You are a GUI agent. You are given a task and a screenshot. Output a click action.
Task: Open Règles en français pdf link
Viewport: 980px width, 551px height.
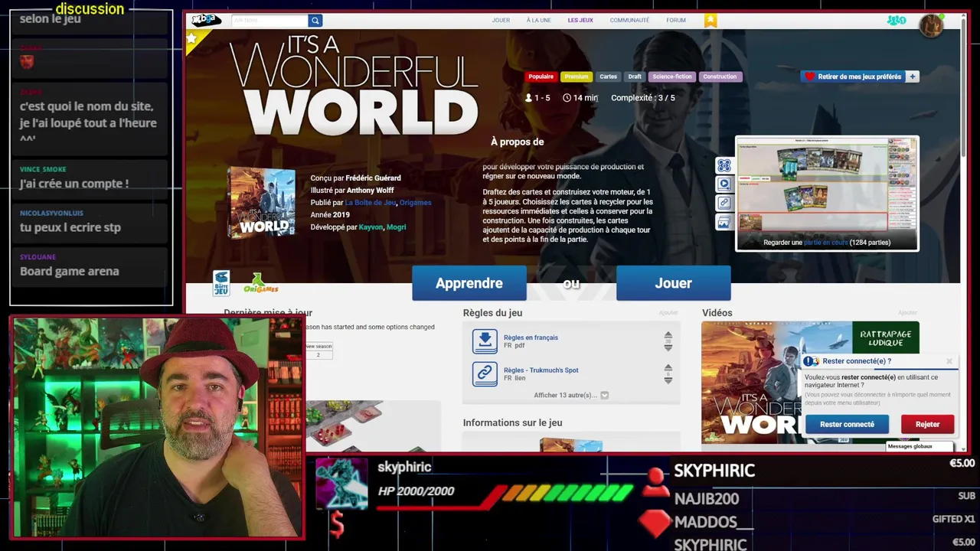(531, 337)
